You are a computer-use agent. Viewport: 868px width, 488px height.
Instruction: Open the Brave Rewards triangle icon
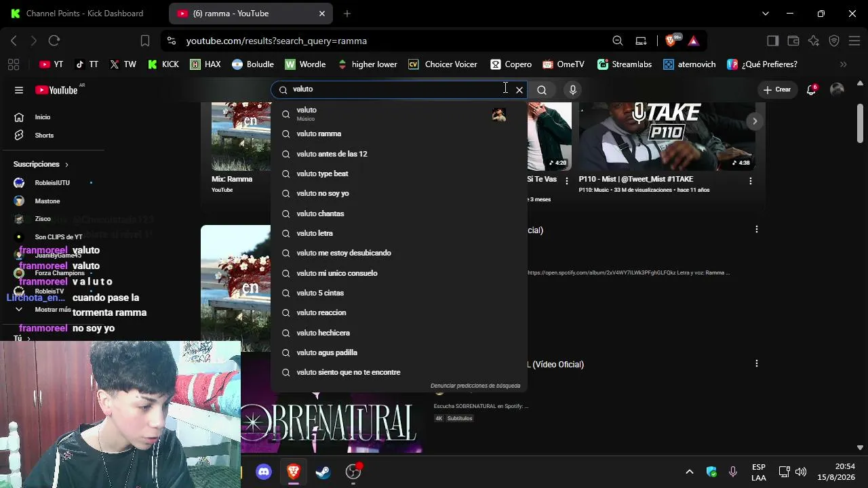693,41
